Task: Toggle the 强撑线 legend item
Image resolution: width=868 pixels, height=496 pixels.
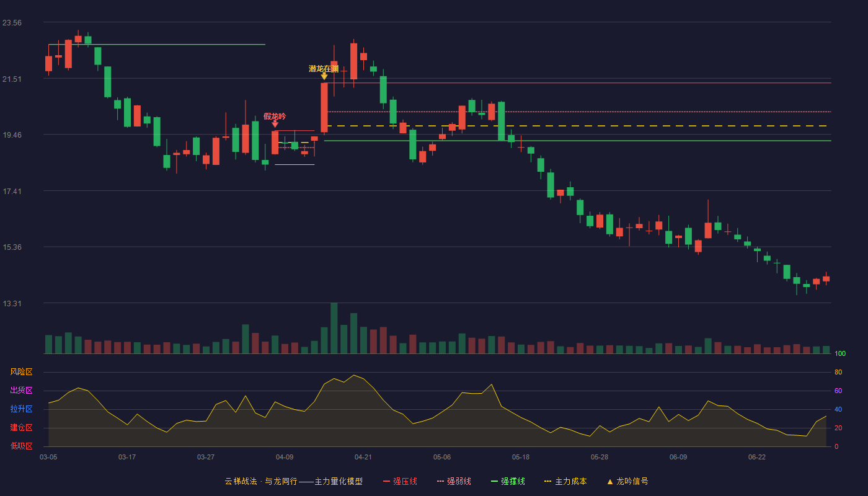Action: pyautogui.click(x=508, y=481)
